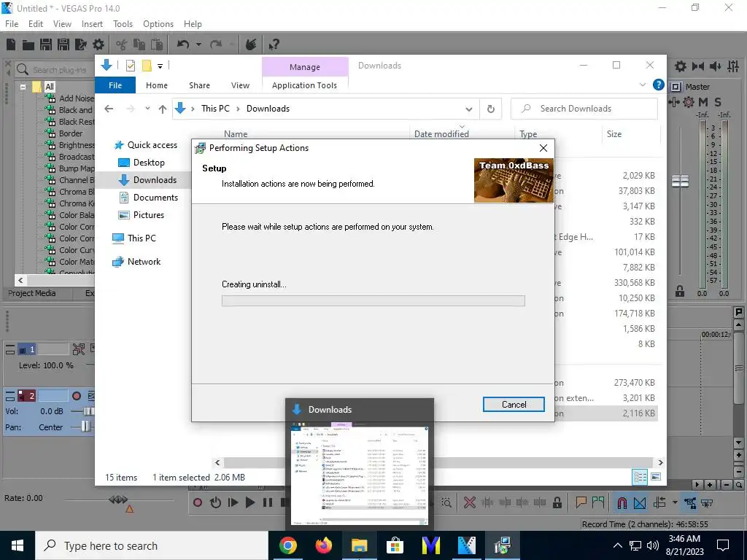This screenshot has width=747, height=560.
Task: Click the Record button in VEGAS transport
Action: [198, 502]
